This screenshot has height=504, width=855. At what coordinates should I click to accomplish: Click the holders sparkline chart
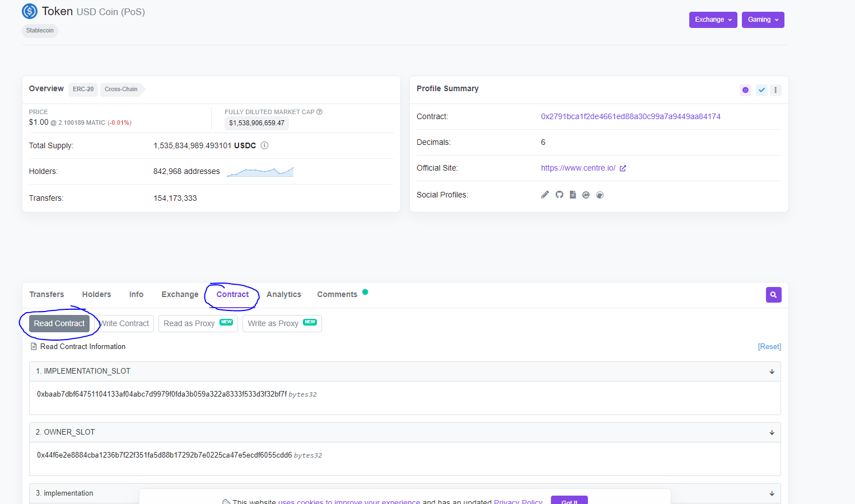click(x=260, y=171)
